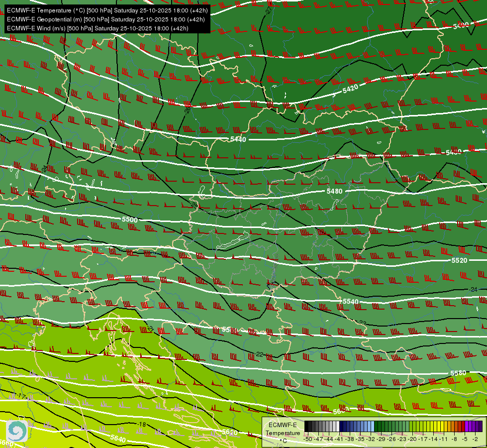
Task: Click the 5540 geopotential contour label
Action: click(350, 302)
